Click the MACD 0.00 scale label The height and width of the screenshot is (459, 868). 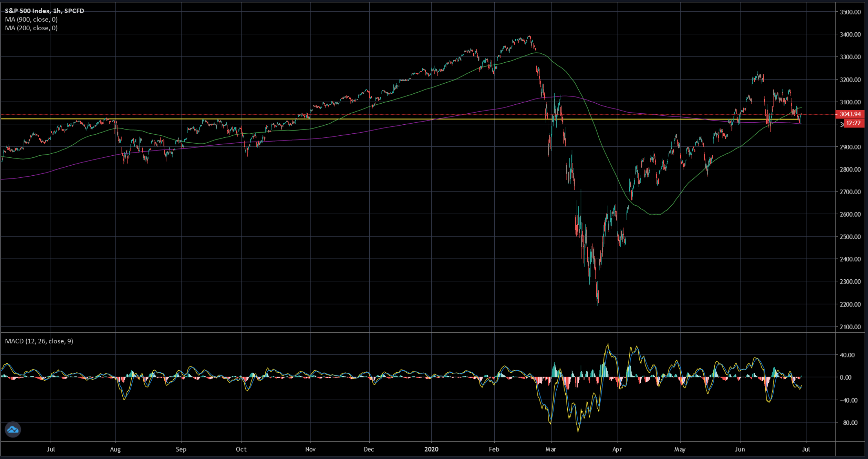pos(846,377)
